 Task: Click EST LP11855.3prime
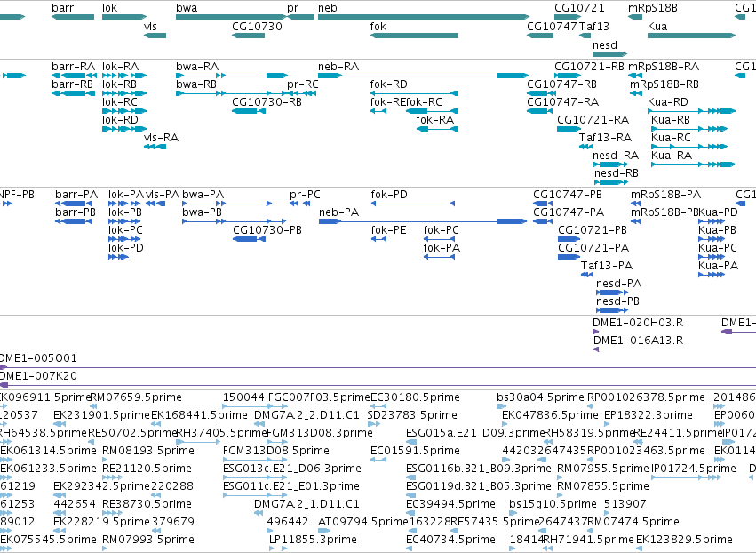pyautogui.click(x=313, y=540)
